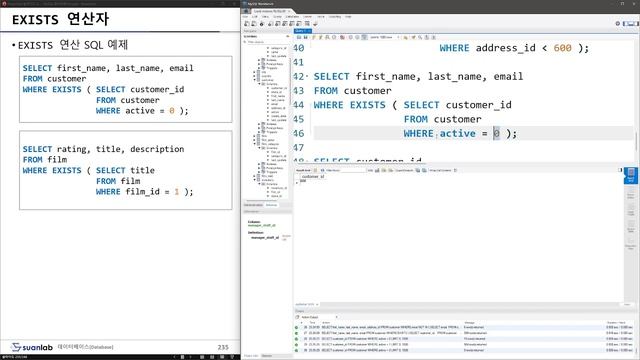Search table data toolbar icon
640x360 pixels.
pos(307,24)
